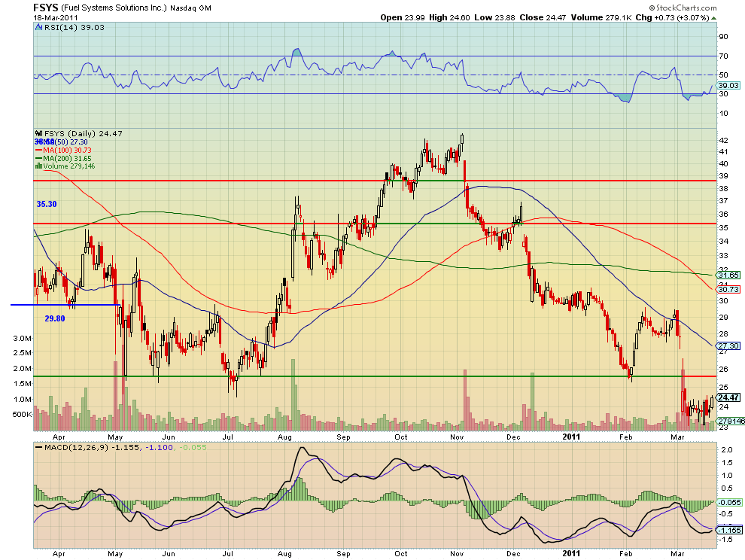Click the company name Fuel Systems Solutions Inc.
Viewport: 745px width, 560px height.
[114, 8]
